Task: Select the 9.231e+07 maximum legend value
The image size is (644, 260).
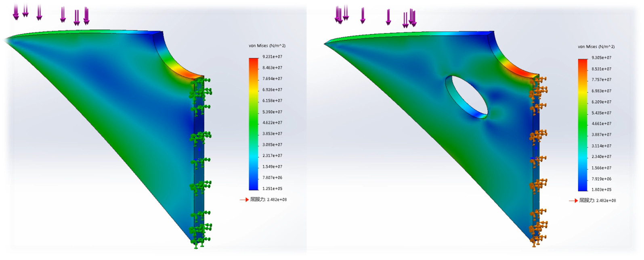Action: tap(272, 57)
